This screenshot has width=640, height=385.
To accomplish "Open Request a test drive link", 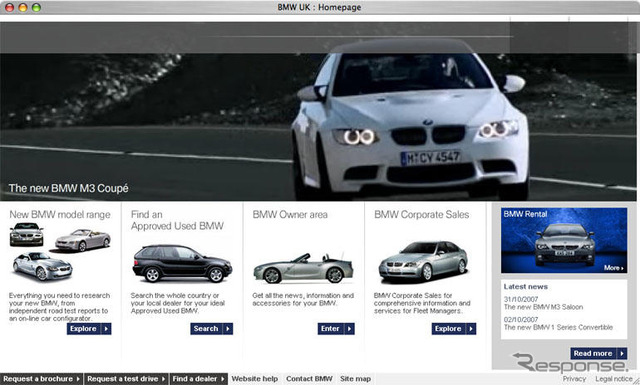I will pos(126,379).
